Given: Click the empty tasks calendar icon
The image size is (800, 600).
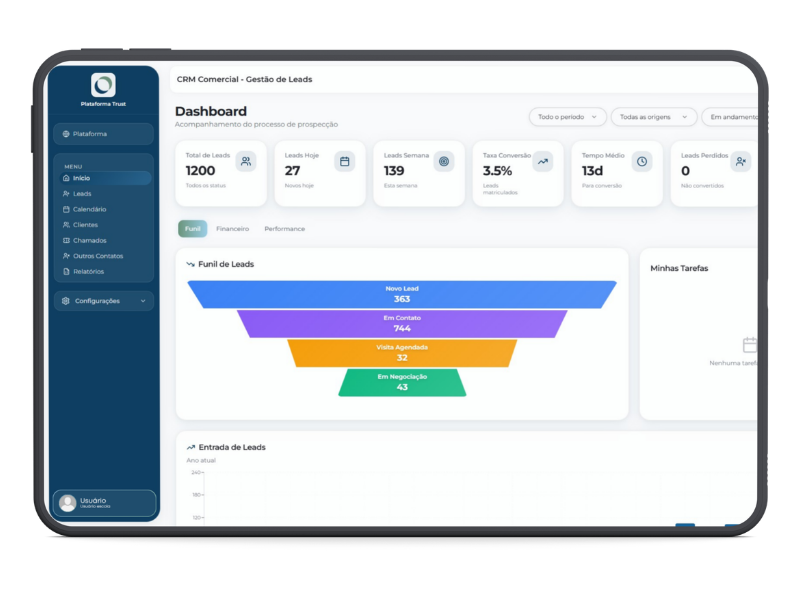Looking at the screenshot, I should pos(750,345).
